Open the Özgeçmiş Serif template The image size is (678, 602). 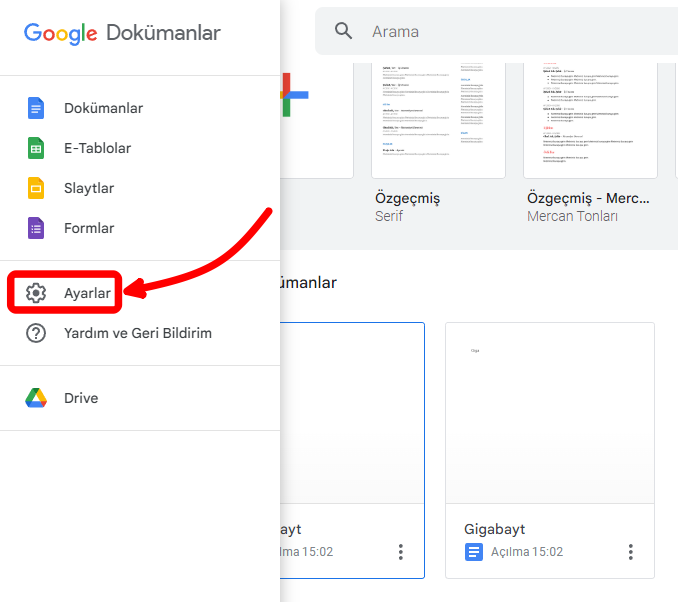[438, 120]
